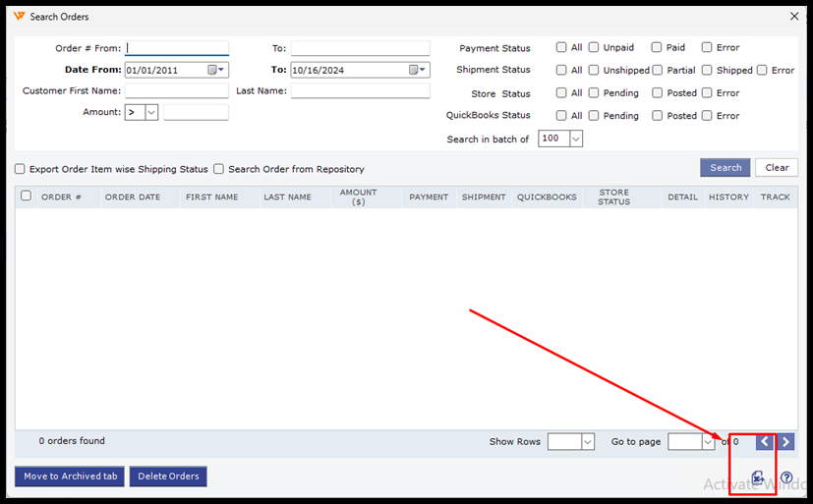Open the Search in batch of dropdown
The height and width of the screenshot is (504, 813).
(576, 139)
